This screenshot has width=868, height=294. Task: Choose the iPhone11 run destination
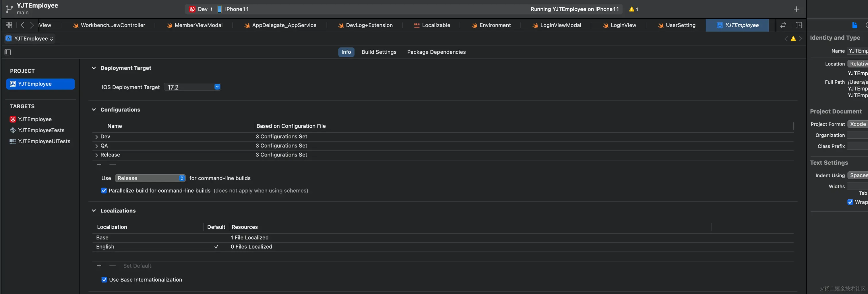tap(233, 9)
